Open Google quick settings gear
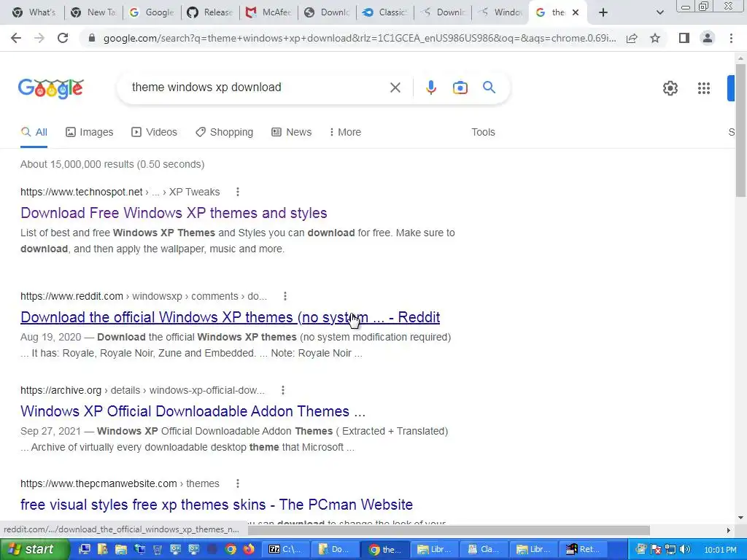 pyautogui.click(x=670, y=88)
